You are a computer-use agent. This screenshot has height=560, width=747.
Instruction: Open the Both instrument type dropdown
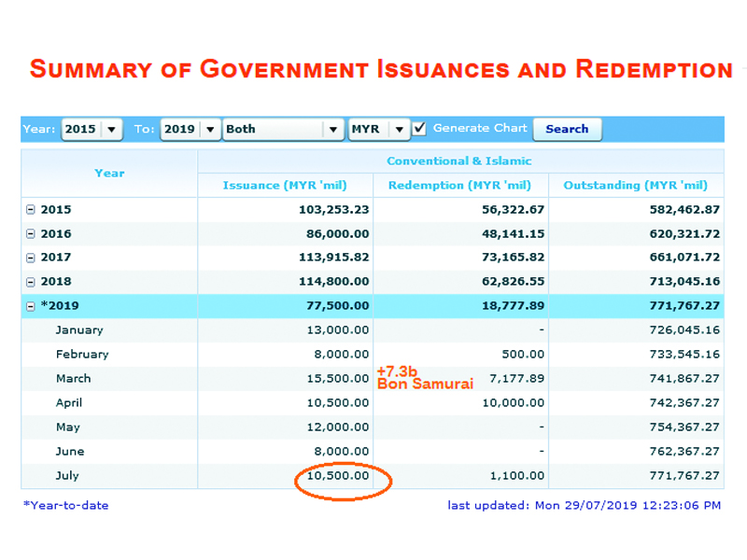coord(283,129)
